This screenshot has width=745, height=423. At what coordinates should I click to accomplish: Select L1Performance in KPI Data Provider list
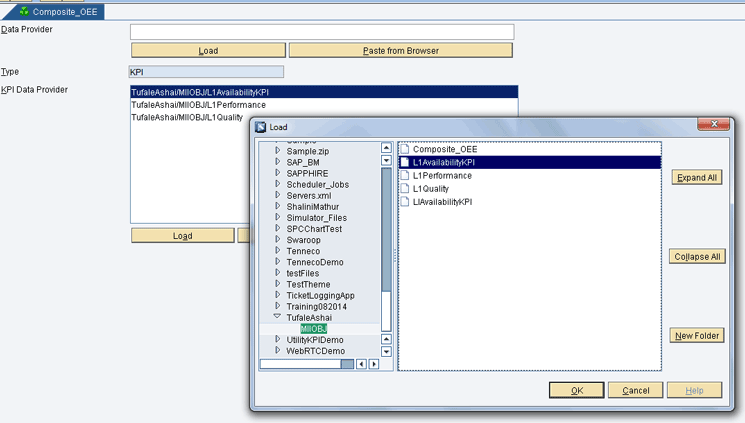198,105
